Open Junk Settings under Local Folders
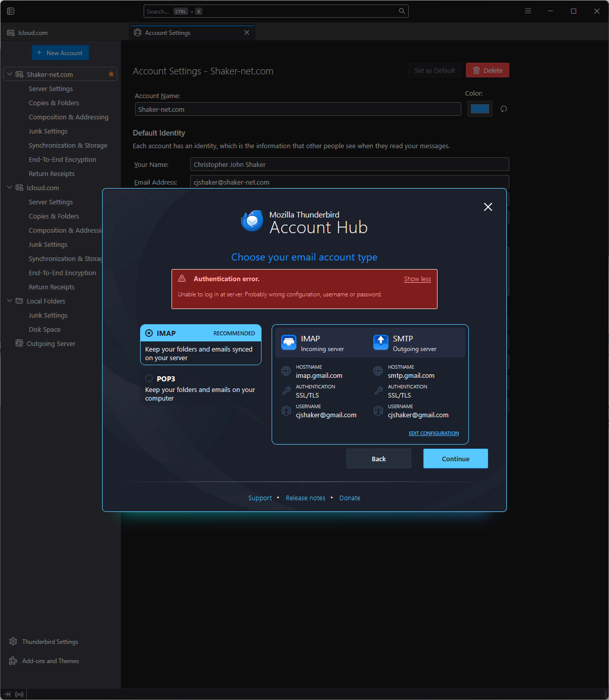The height and width of the screenshot is (700, 609). click(x=48, y=315)
